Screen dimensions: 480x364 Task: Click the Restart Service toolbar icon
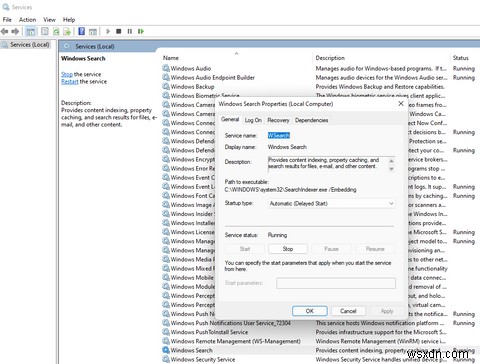(141, 31)
